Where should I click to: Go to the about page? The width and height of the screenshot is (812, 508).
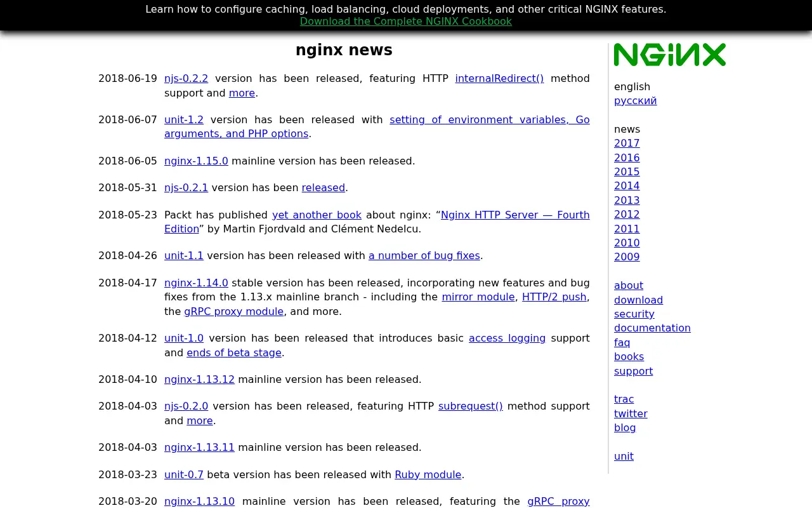(x=629, y=285)
